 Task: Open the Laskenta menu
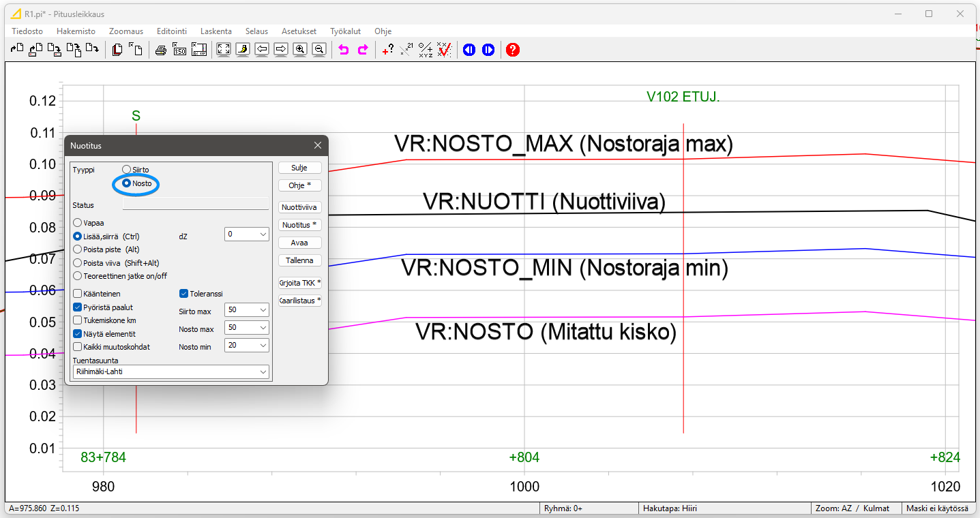tap(216, 31)
